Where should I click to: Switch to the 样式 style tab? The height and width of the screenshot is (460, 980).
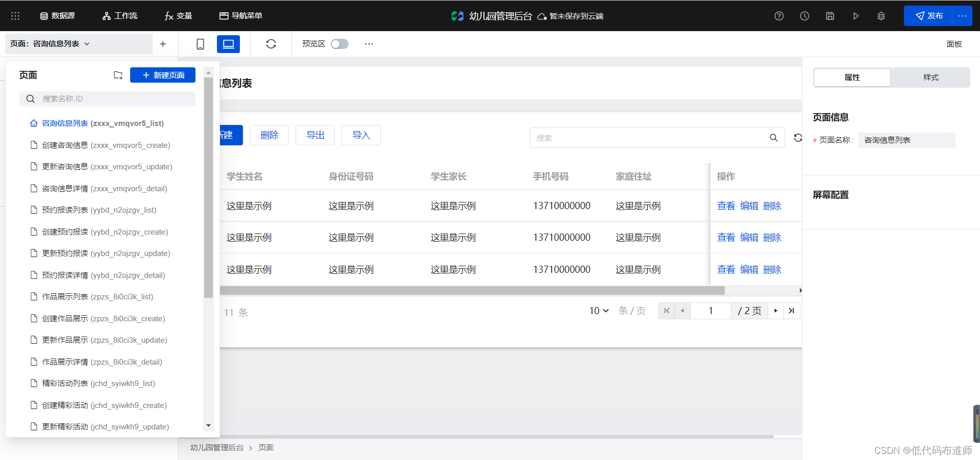pyautogui.click(x=930, y=78)
